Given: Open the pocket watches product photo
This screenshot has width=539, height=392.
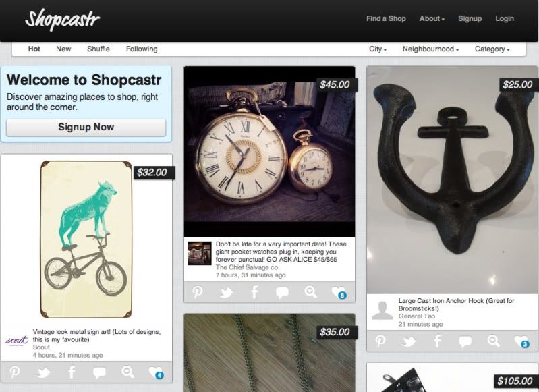Looking at the screenshot, I should [270, 152].
